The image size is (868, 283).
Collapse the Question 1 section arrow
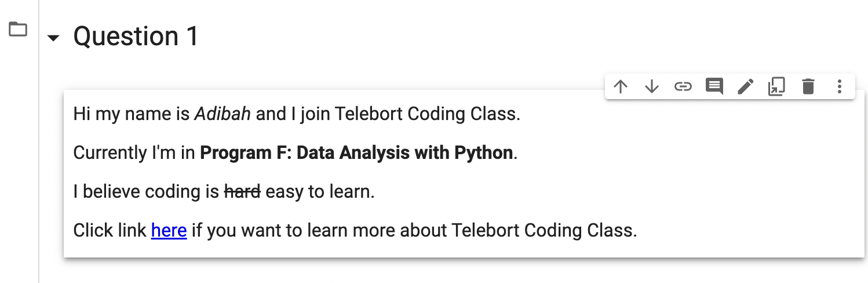(53, 38)
